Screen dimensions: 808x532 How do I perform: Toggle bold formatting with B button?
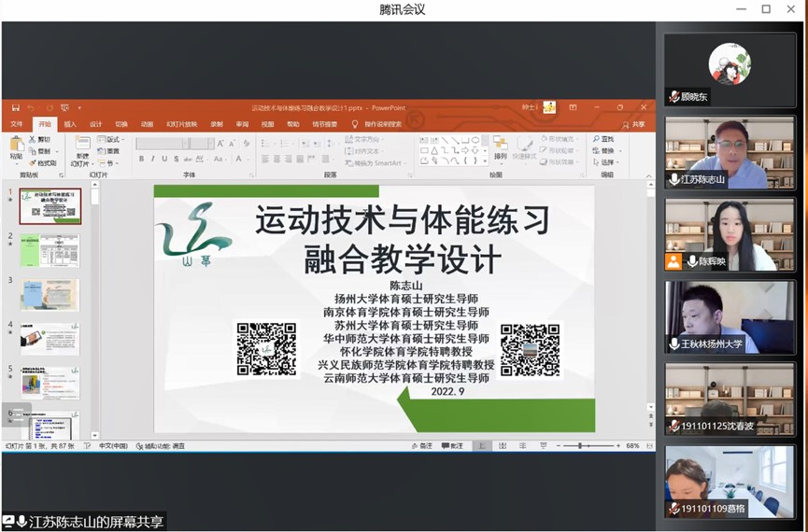pyautogui.click(x=141, y=159)
